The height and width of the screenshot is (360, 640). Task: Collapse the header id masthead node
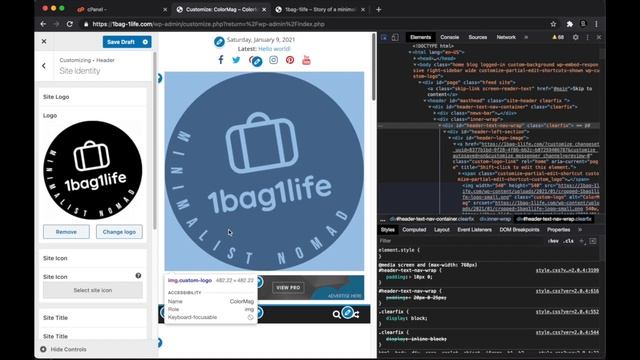(425, 100)
